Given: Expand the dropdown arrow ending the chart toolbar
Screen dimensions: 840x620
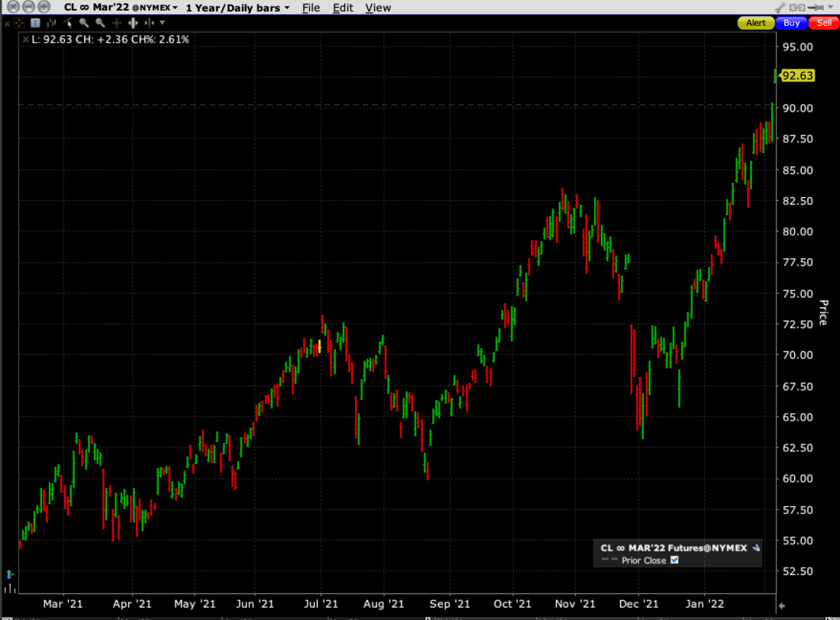Looking at the screenshot, I should point(162,23).
